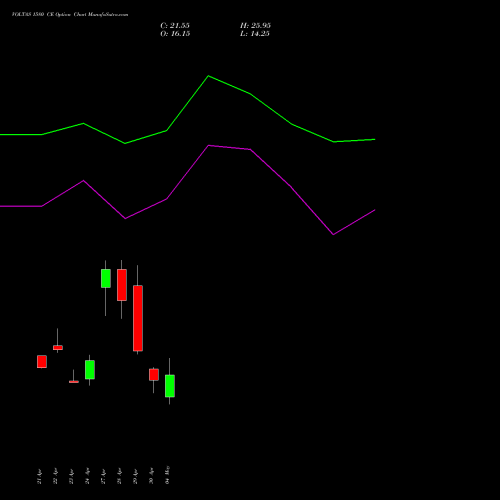The width and height of the screenshot is (500, 500).
Task: Click the green candlestick for 24 Apr
Action: tap(90, 370)
